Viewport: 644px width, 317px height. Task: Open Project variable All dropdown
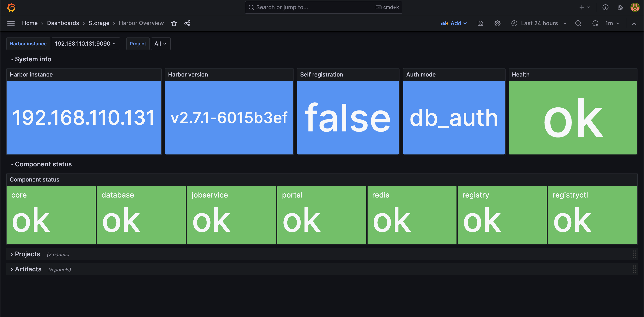pos(161,44)
